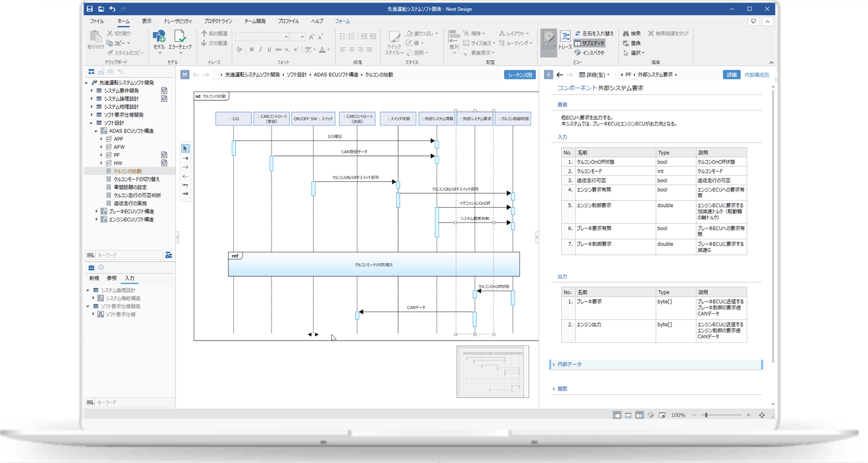Screen dimensions: 868x463
Task: Toggle the サブエディタ sub-editor view
Action: click(589, 43)
